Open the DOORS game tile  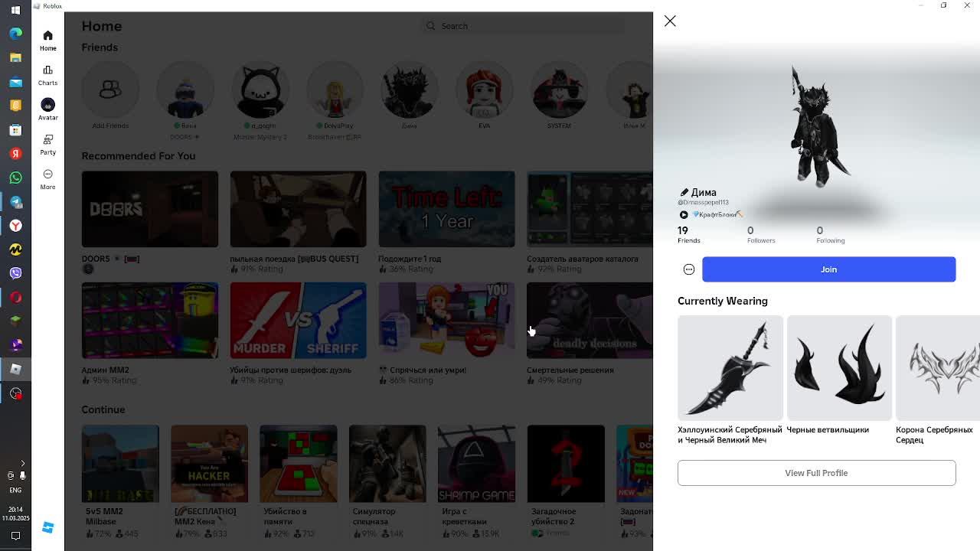tap(150, 209)
